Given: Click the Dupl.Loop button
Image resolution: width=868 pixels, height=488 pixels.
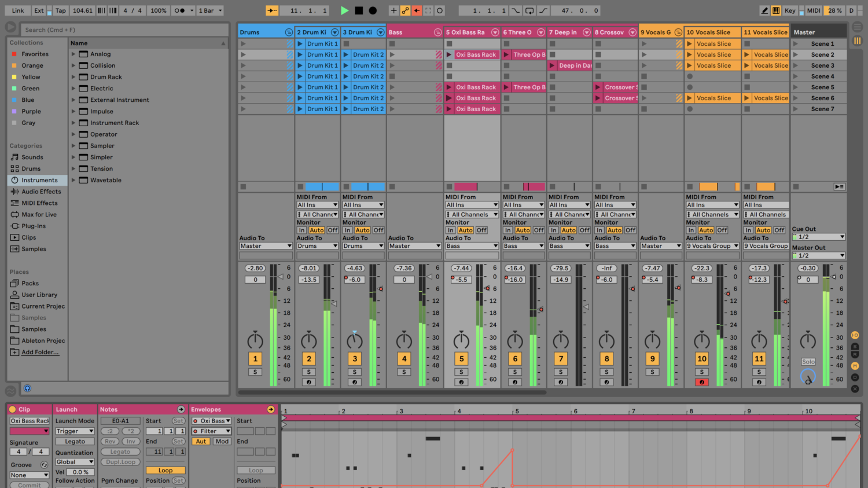Looking at the screenshot, I should [120, 462].
